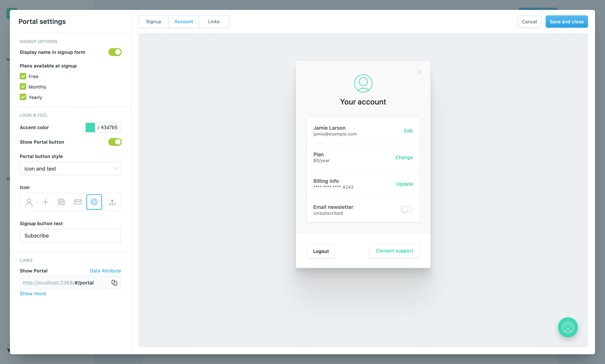
Task: Switch to the Signup tab
Action: point(154,21)
